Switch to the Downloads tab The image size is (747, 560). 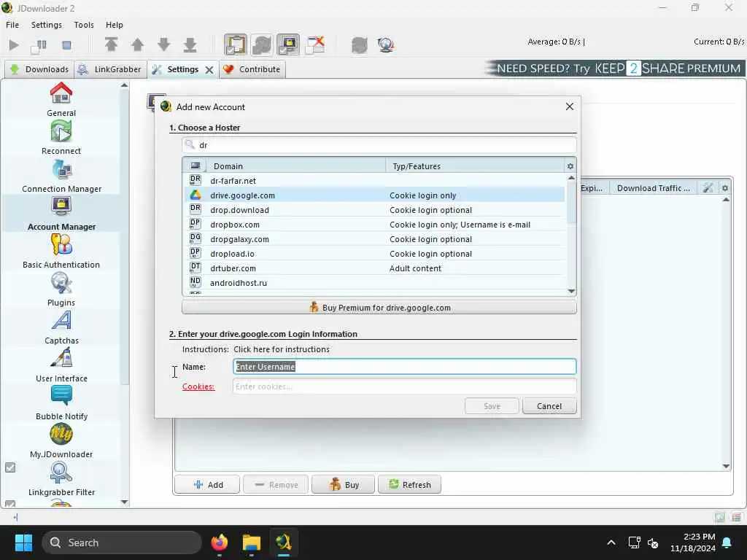point(39,69)
